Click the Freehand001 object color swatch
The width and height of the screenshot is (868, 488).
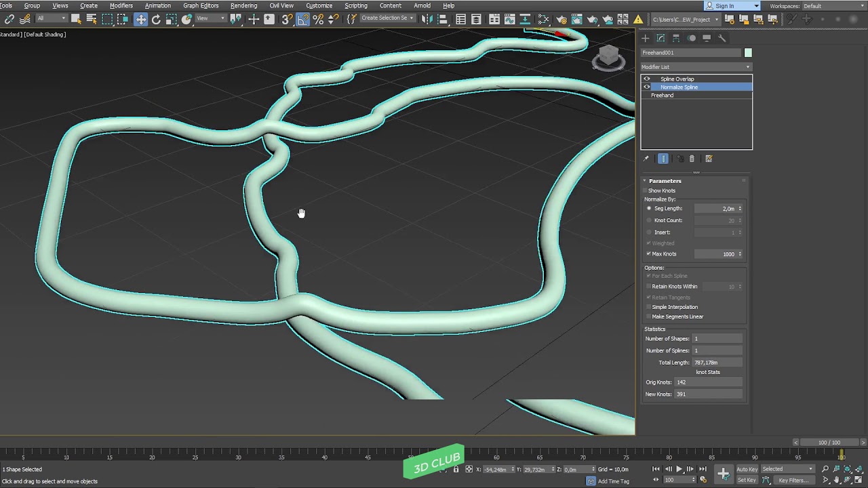pyautogui.click(x=748, y=53)
